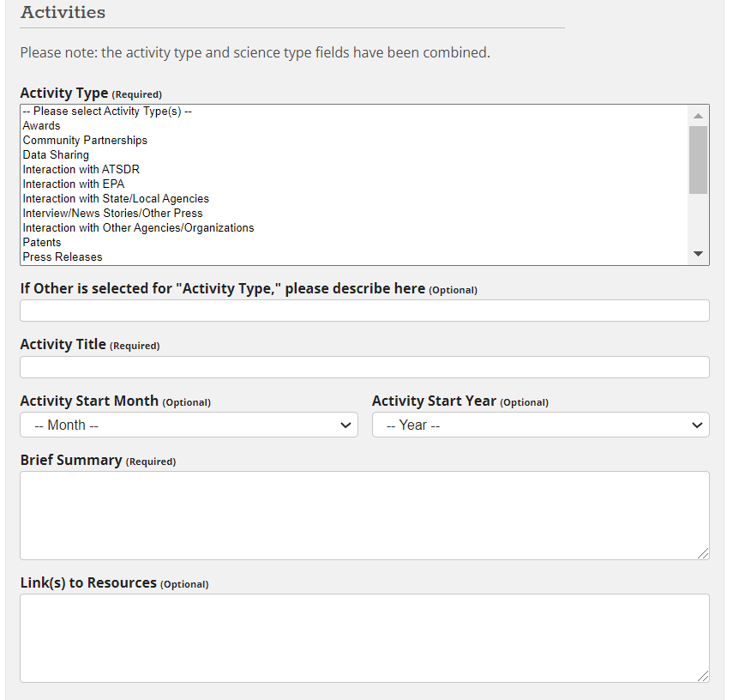Click the Brief Summary resize handle
Screen dimensions: 733x700
(x=703, y=554)
